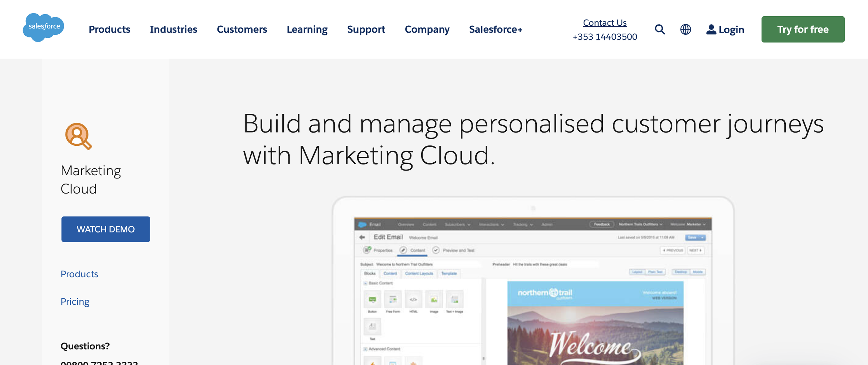The image size is (868, 365).
Task: Open the Learning menu
Action: tap(307, 29)
